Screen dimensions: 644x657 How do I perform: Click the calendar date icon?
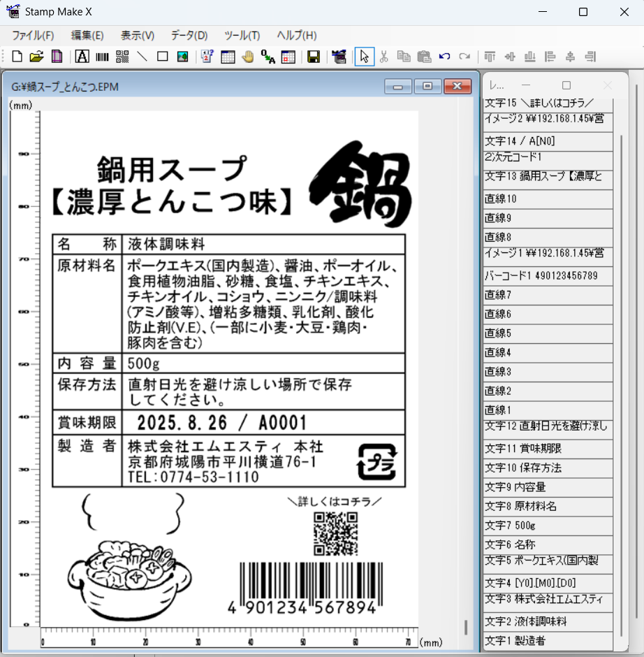(x=288, y=57)
